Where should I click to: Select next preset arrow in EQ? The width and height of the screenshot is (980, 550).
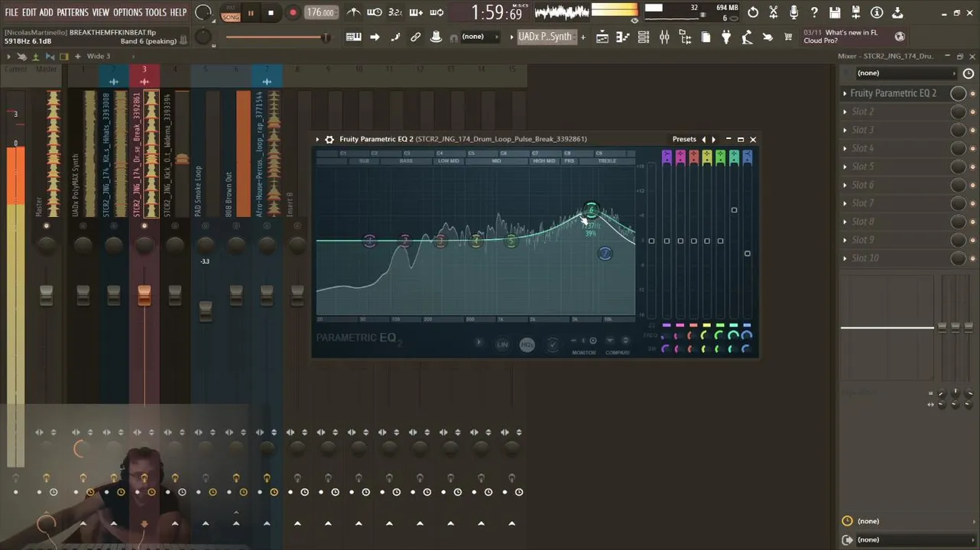713,139
